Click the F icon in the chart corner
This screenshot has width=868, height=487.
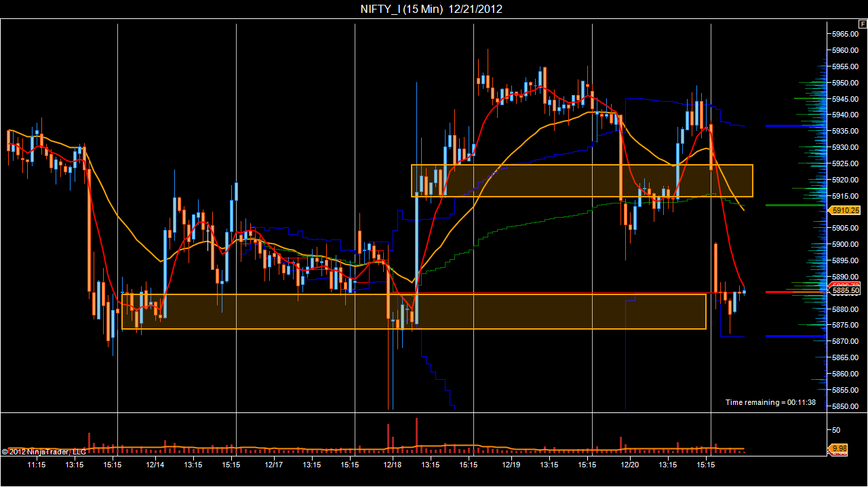tap(863, 24)
